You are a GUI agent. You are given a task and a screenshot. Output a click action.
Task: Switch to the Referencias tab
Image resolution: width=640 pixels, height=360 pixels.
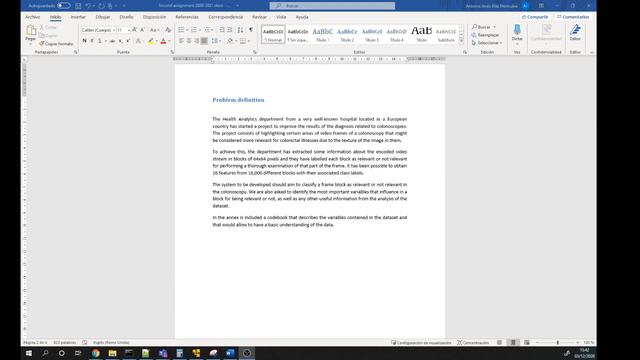[x=187, y=17]
